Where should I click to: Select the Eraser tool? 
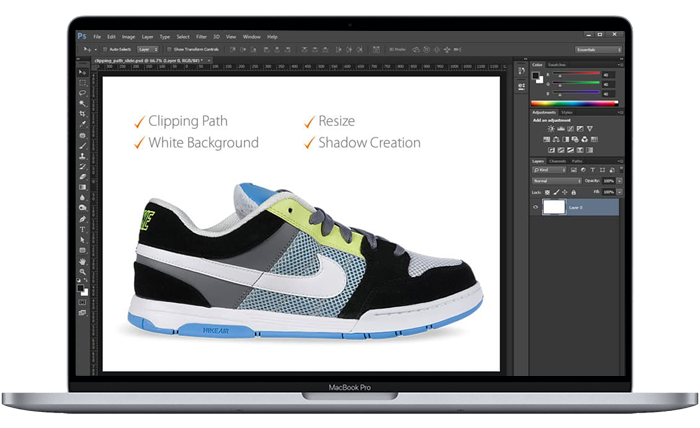tap(83, 177)
